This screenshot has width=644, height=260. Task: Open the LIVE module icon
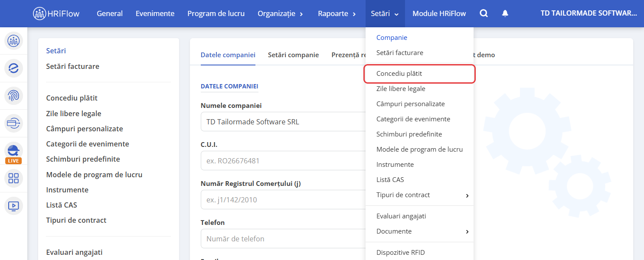point(13,153)
